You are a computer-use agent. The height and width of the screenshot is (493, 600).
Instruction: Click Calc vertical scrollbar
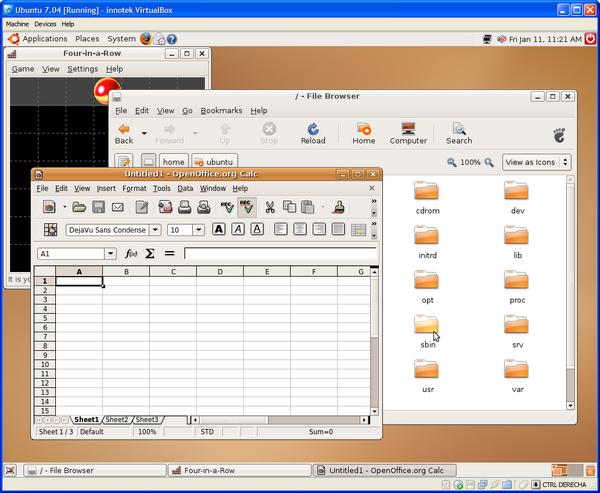374,342
